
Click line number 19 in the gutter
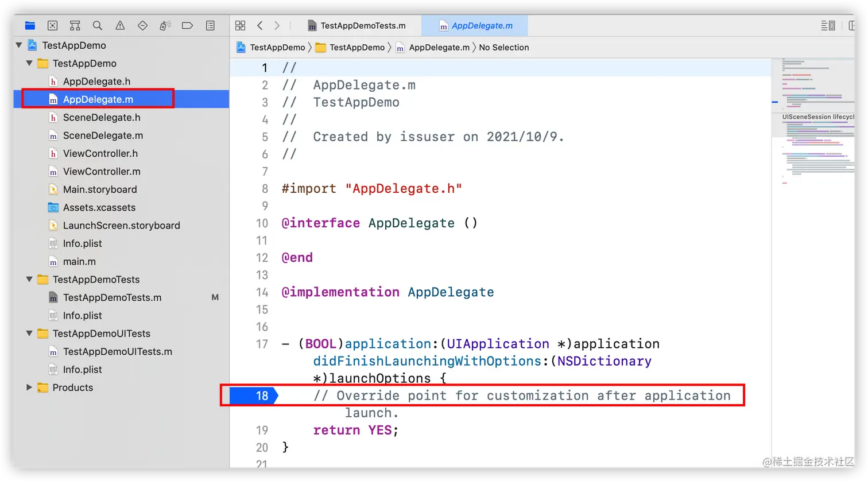pos(262,430)
